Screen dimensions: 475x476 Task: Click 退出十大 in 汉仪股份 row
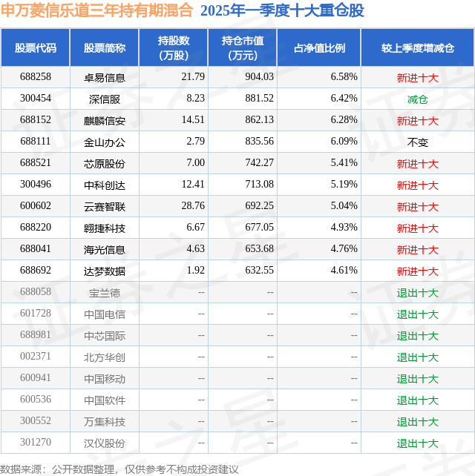pos(418,444)
